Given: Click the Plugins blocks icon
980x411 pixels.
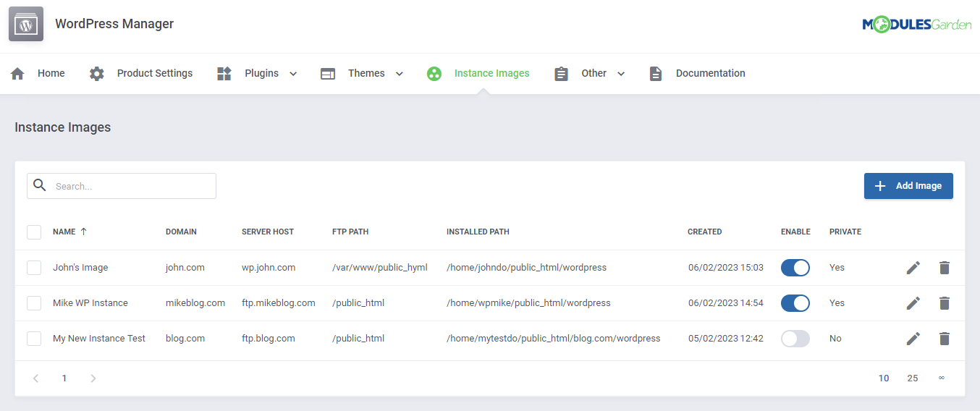Looking at the screenshot, I should (x=224, y=74).
